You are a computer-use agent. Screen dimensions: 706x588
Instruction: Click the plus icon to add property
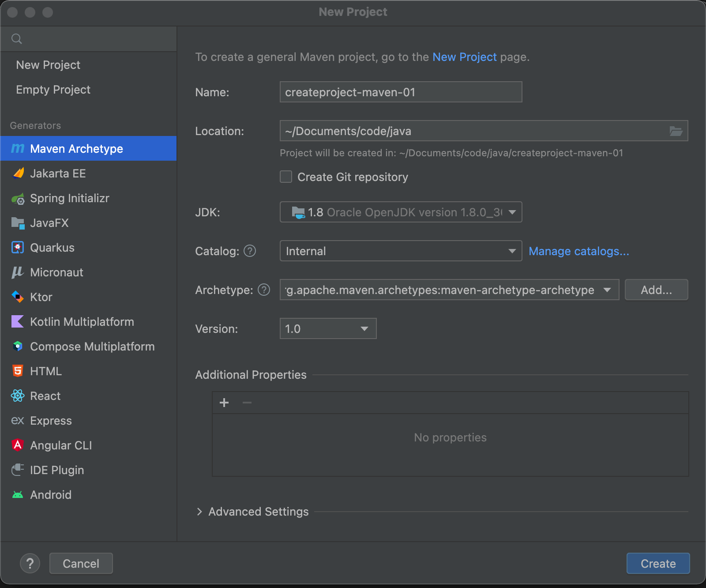click(224, 403)
